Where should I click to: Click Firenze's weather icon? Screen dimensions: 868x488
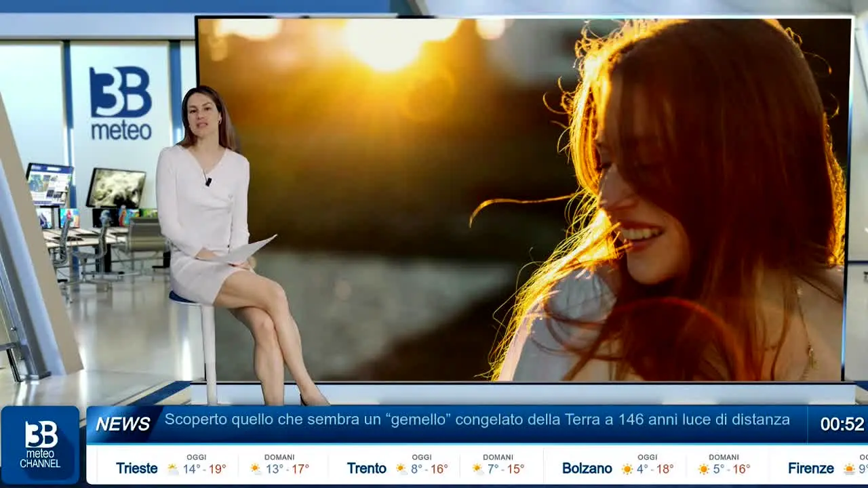(x=849, y=468)
